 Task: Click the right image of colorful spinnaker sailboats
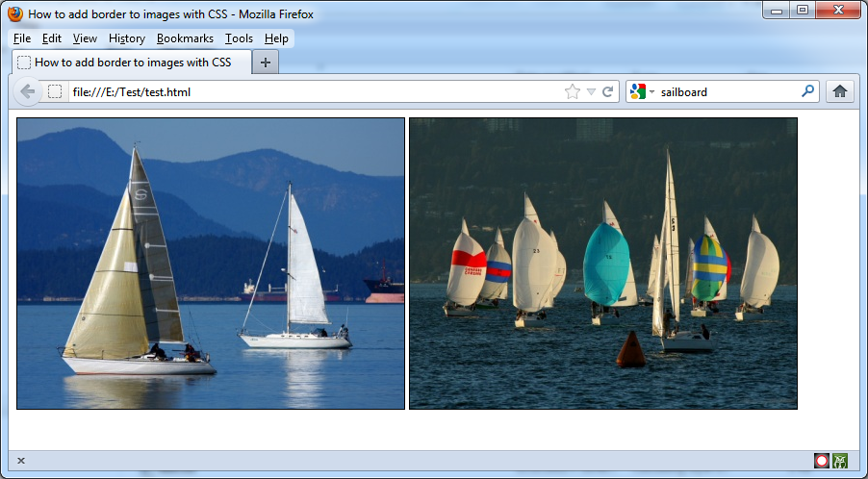pyautogui.click(x=603, y=264)
